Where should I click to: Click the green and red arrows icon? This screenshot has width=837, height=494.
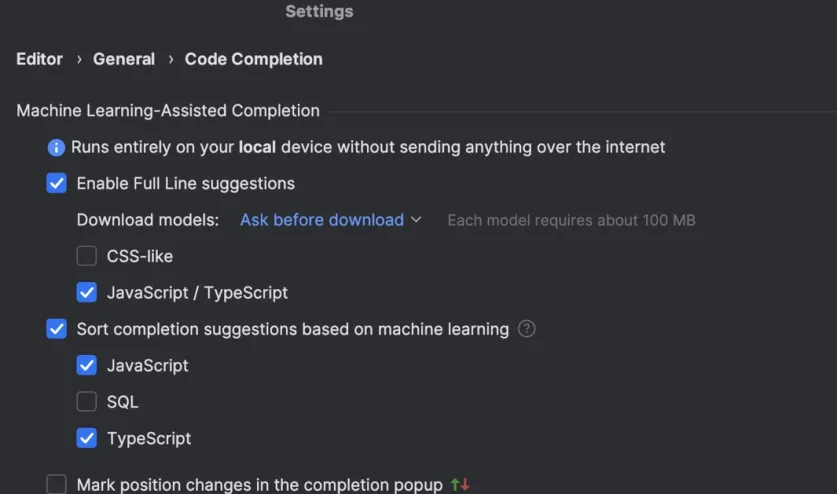click(460, 485)
